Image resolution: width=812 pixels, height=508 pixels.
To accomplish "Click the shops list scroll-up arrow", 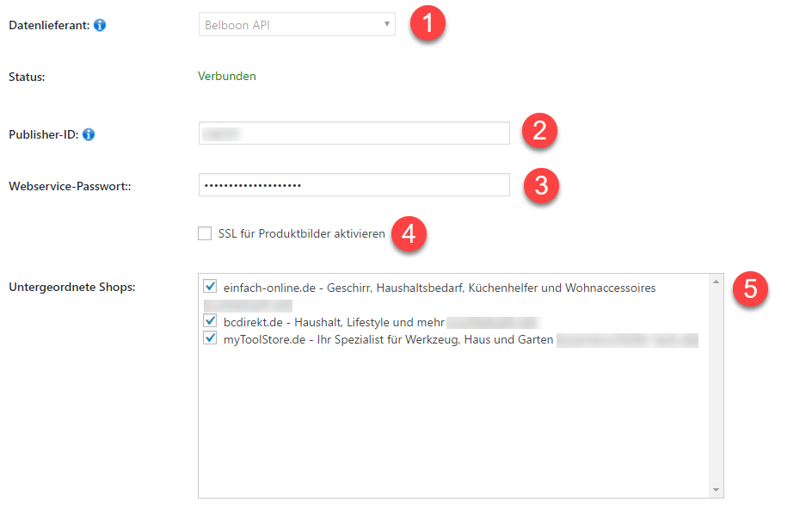I will pyautogui.click(x=717, y=282).
